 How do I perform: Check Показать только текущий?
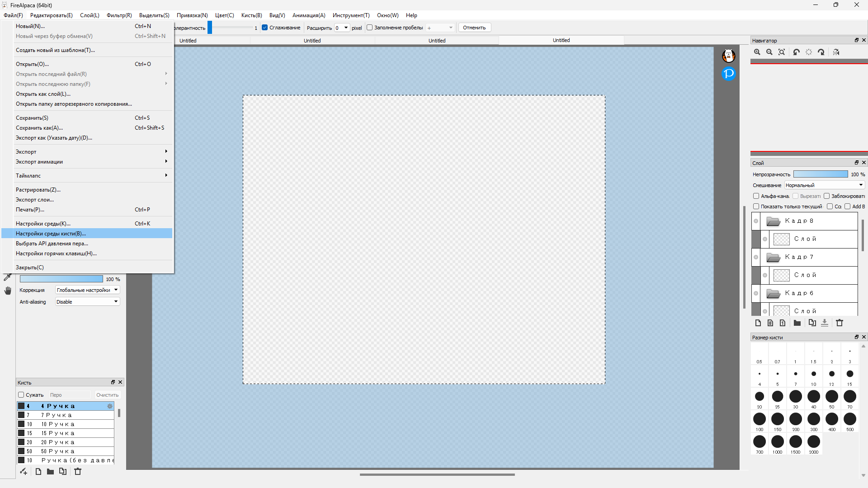pyautogui.click(x=756, y=206)
